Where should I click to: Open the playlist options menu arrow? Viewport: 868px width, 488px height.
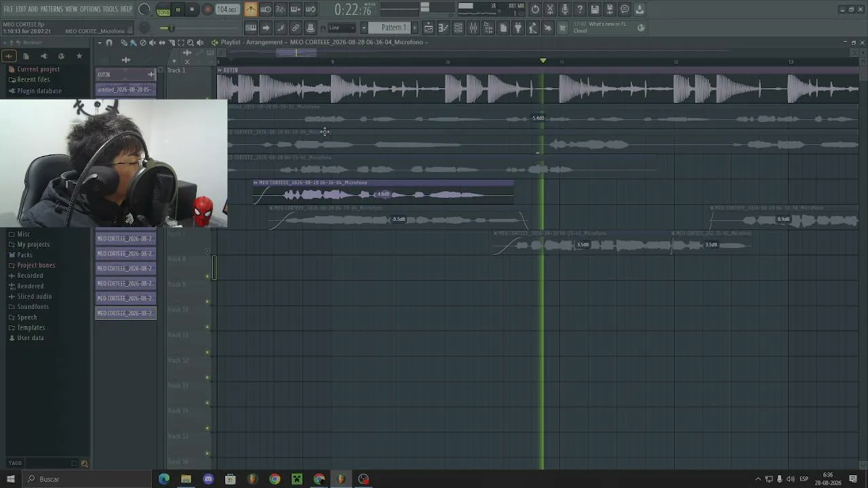tap(99, 42)
